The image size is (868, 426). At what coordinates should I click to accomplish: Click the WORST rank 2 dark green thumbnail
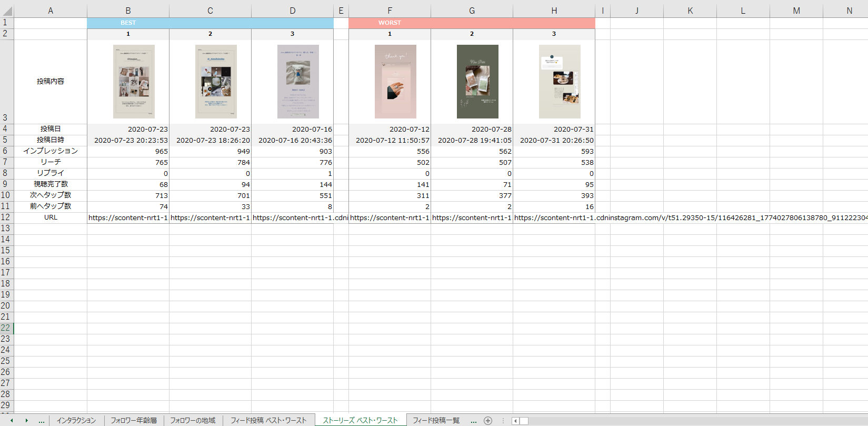click(x=477, y=82)
